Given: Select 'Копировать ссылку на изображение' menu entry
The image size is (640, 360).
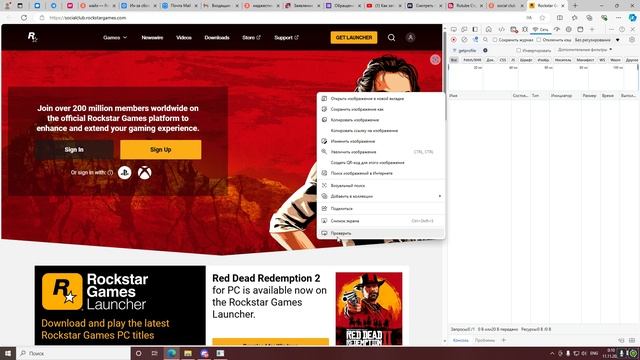Looking at the screenshot, I should coord(381,131).
